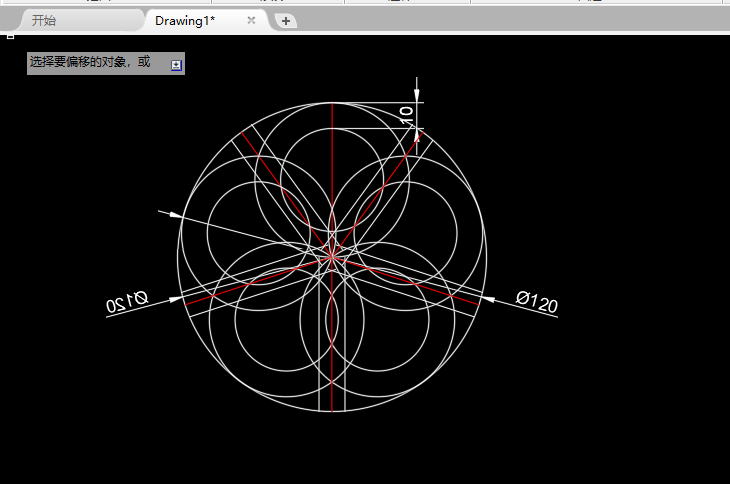The width and height of the screenshot is (730, 484).
Task: Select the 10 dimension text
Action: pyautogui.click(x=406, y=115)
